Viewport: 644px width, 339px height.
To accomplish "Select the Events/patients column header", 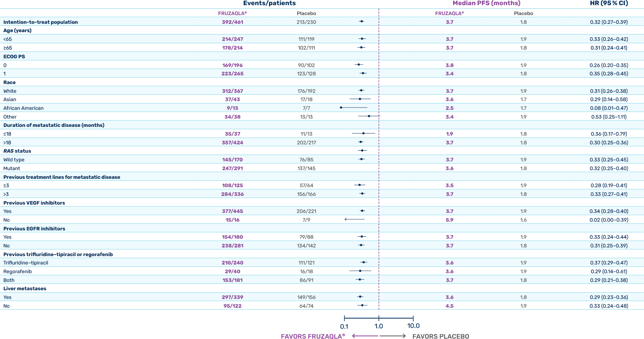I will tap(269, 4).
